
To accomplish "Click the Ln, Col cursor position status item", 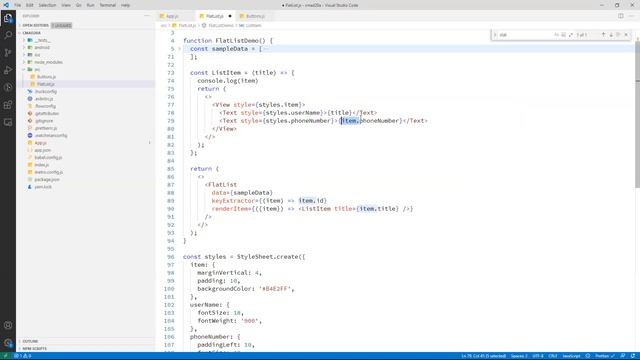I will (484, 356).
